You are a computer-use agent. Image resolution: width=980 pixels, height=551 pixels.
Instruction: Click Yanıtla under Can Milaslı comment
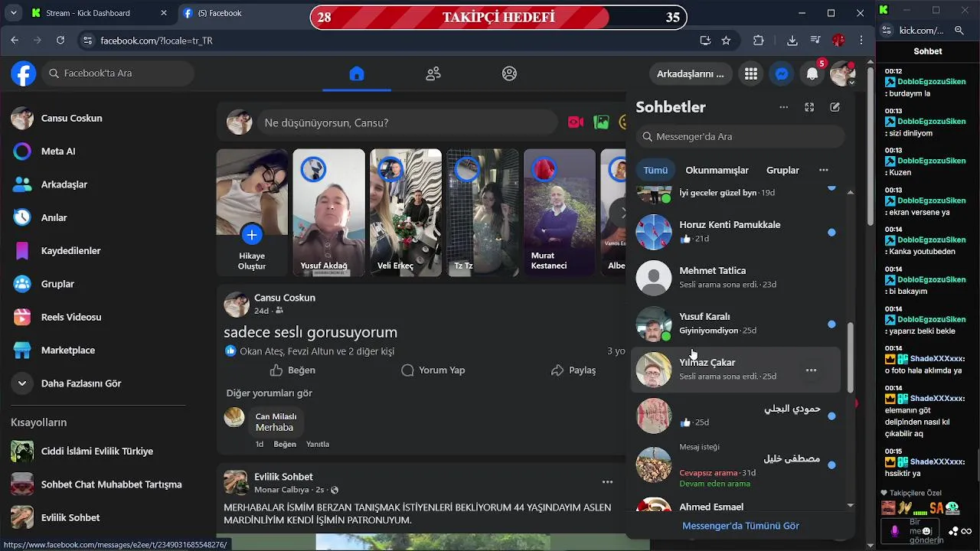pyautogui.click(x=318, y=444)
